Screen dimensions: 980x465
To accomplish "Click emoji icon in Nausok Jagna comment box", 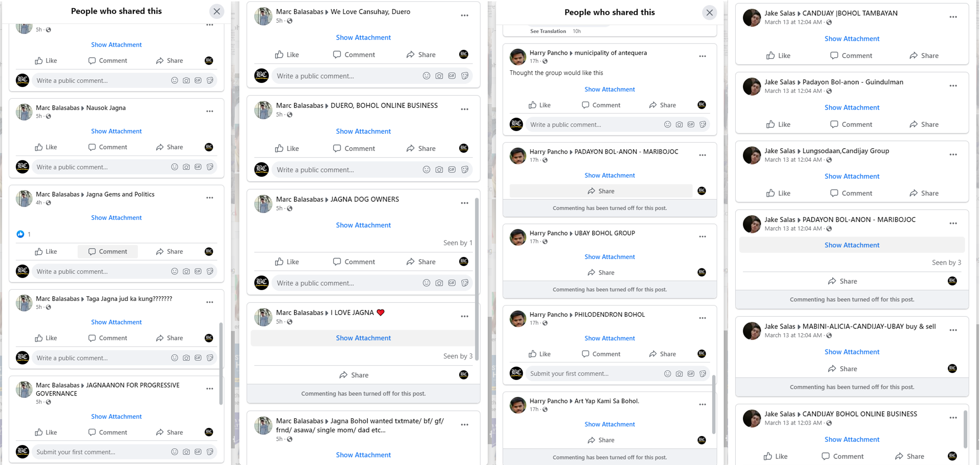I will tap(175, 167).
